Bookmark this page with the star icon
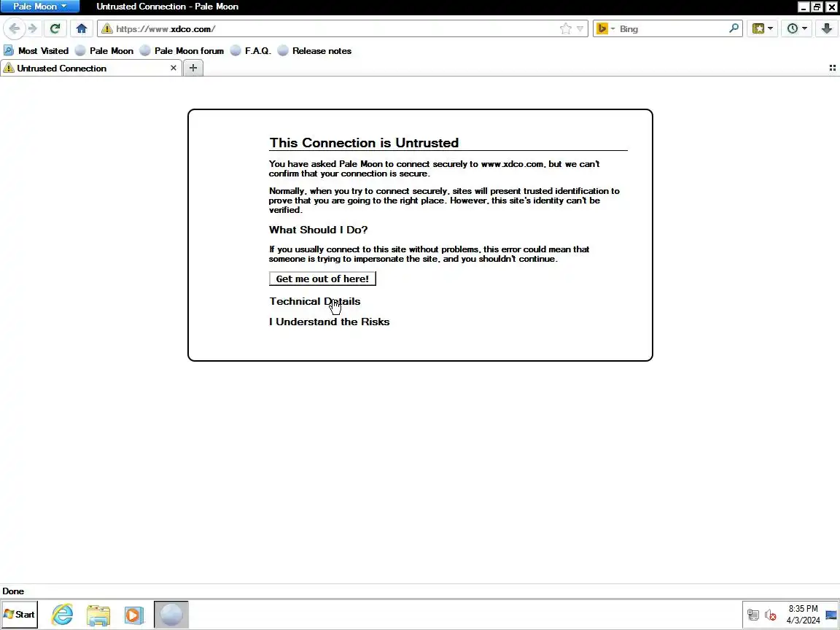This screenshot has height=630, width=840. point(565,29)
